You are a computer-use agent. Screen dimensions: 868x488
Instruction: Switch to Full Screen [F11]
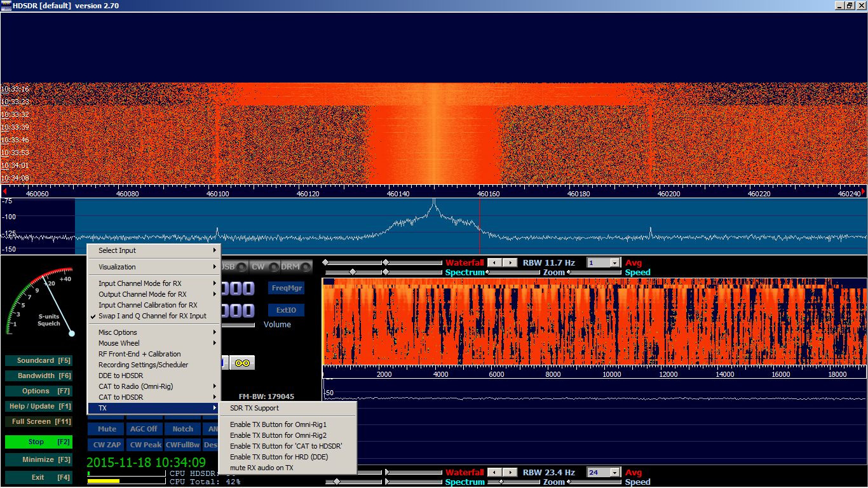[x=38, y=421]
